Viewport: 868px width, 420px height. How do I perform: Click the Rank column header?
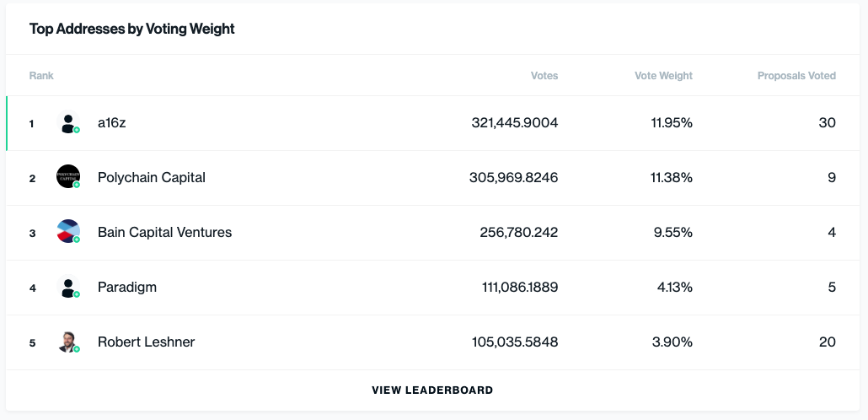point(41,76)
